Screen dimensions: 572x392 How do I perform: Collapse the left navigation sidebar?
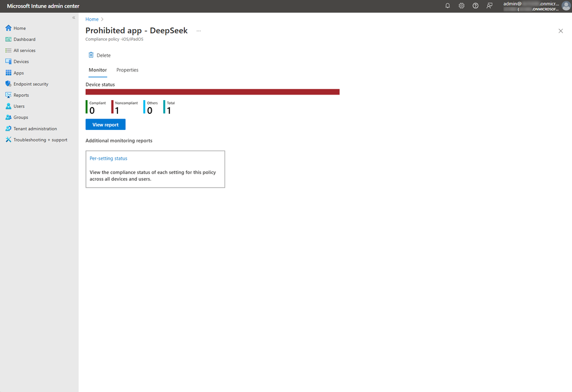pos(74,18)
